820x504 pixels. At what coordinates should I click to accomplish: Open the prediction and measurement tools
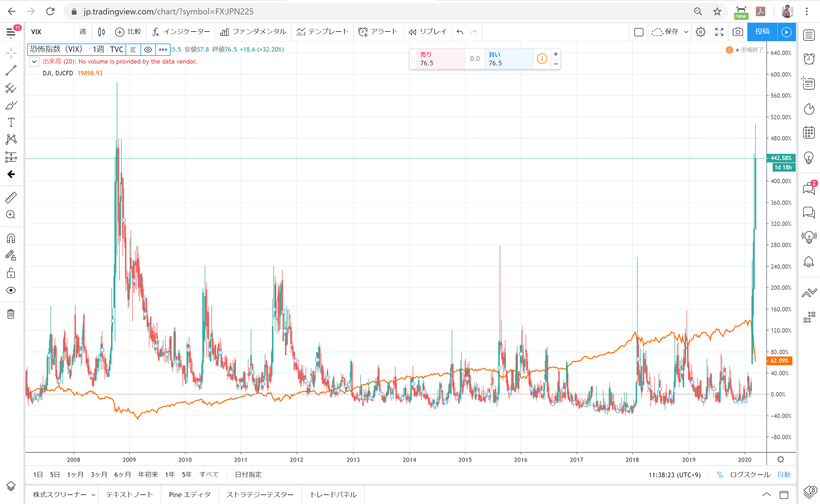(x=11, y=157)
